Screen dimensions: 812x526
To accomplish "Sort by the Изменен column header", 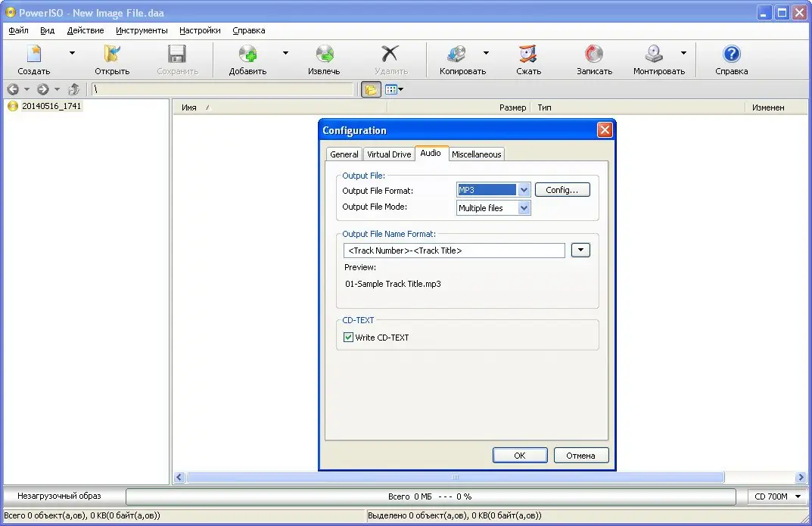I will [x=776, y=107].
